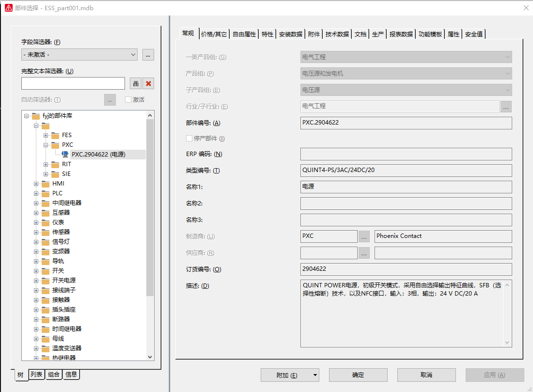Expand the 传感器 tree node
Image resolution: width=533 pixels, height=392 pixels.
tap(36, 232)
